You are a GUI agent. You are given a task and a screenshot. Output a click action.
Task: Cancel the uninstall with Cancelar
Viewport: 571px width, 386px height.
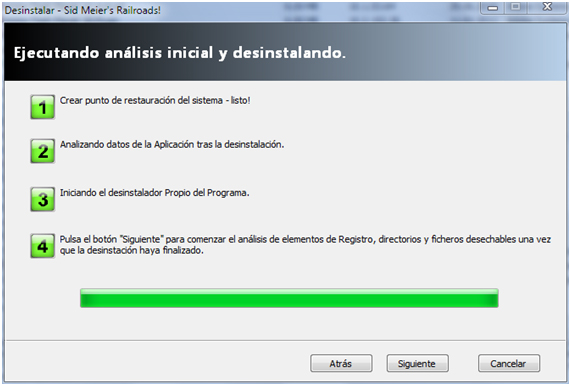(509, 363)
